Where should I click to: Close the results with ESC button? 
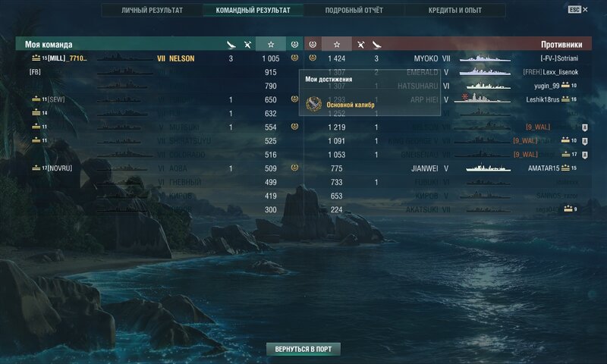[578, 9]
